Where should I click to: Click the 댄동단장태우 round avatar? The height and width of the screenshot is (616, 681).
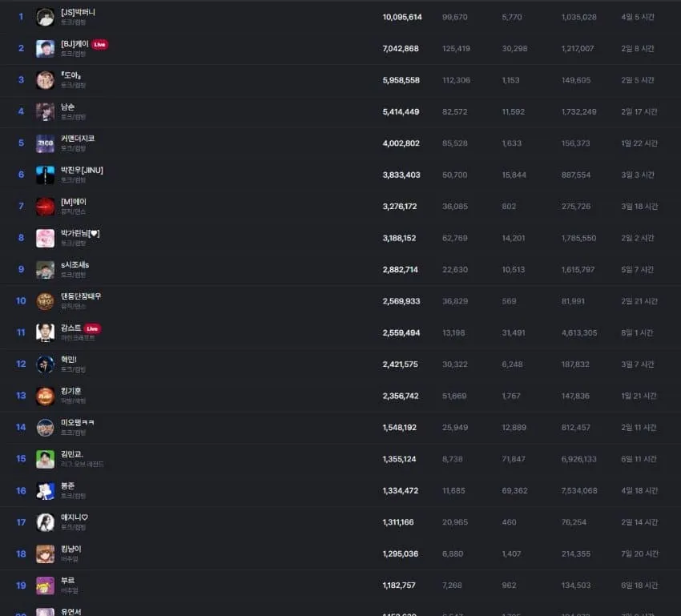(45, 301)
